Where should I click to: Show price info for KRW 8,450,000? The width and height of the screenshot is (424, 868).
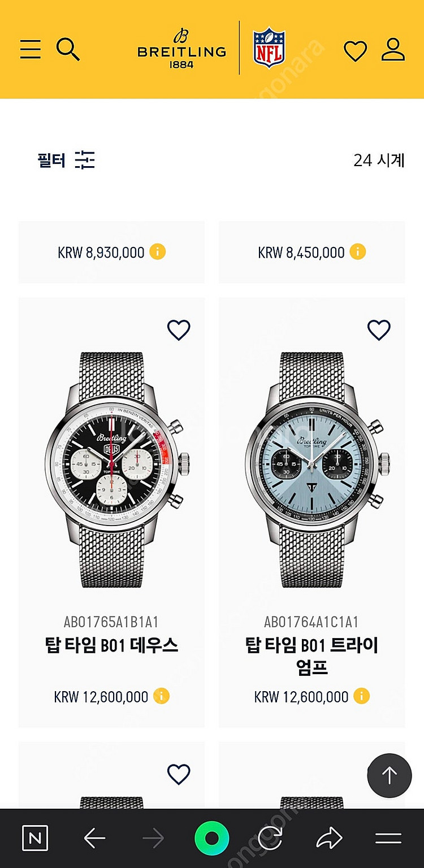coord(357,252)
